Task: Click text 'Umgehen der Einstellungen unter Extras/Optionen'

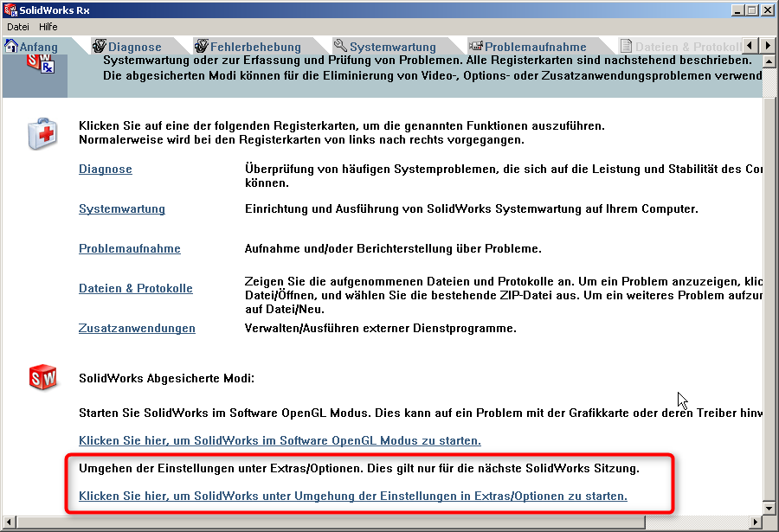Action: pos(221,468)
